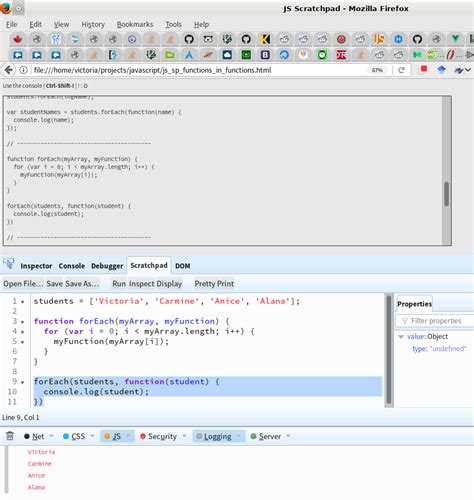Open the purple B bookmark icon

pos(265,55)
